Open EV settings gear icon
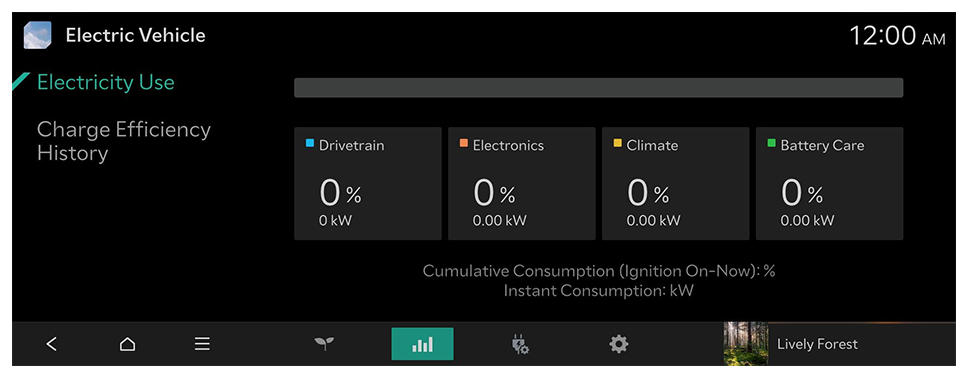Viewport: 968px width, 378px height. click(x=619, y=344)
